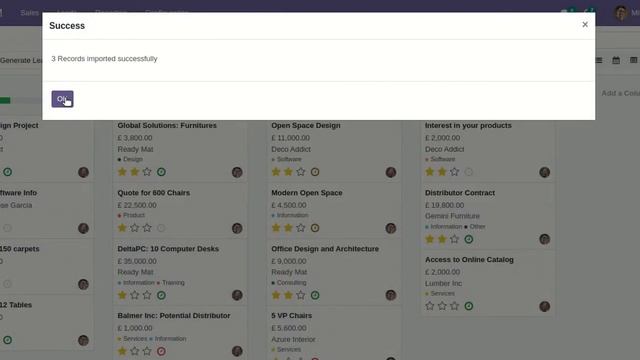Set third star on Distributor Contract
640x360 pixels.
(x=454, y=239)
